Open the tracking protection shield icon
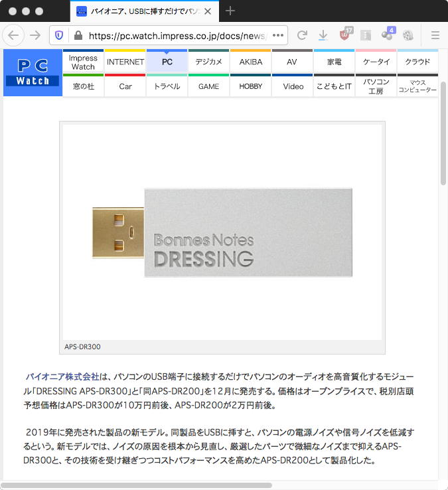Viewport: 448px width, 490px height. click(59, 35)
